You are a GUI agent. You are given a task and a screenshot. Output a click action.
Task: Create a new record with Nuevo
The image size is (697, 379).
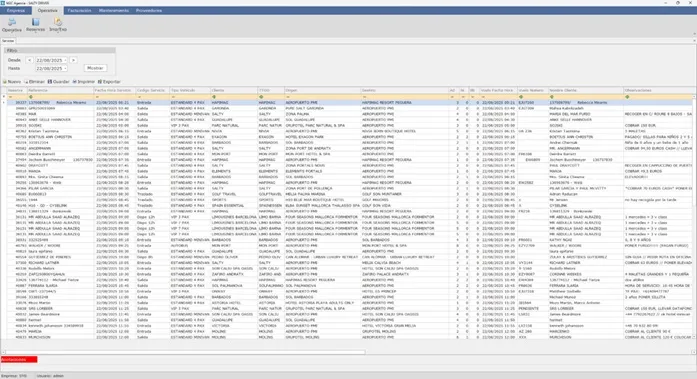coord(12,82)
